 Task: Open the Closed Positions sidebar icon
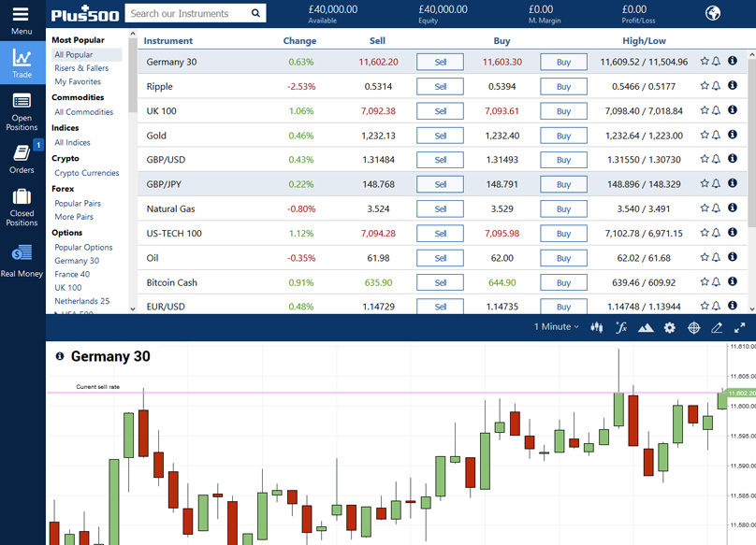click(22, 196)
